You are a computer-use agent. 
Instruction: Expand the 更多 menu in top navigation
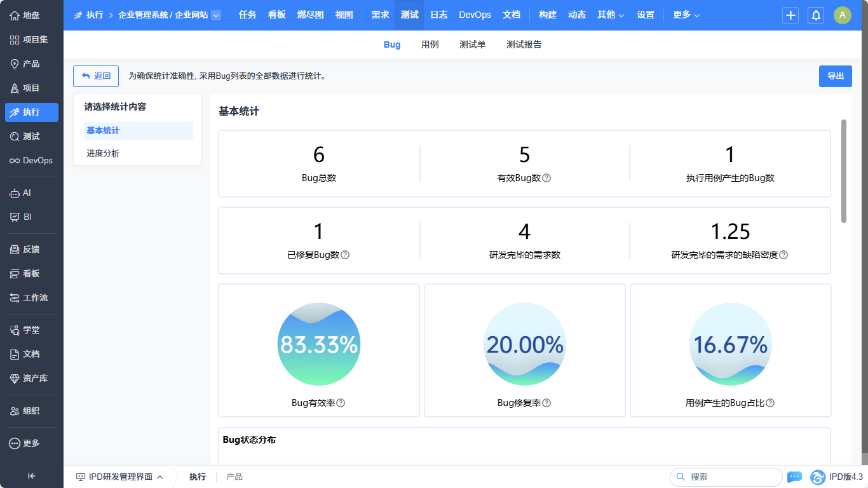(x=686, y=15)
